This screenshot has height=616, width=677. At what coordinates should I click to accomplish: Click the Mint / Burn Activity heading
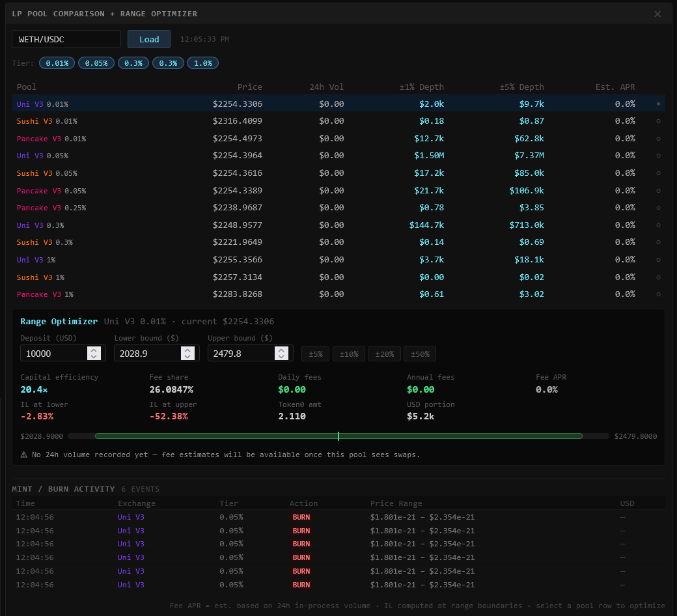64,489
